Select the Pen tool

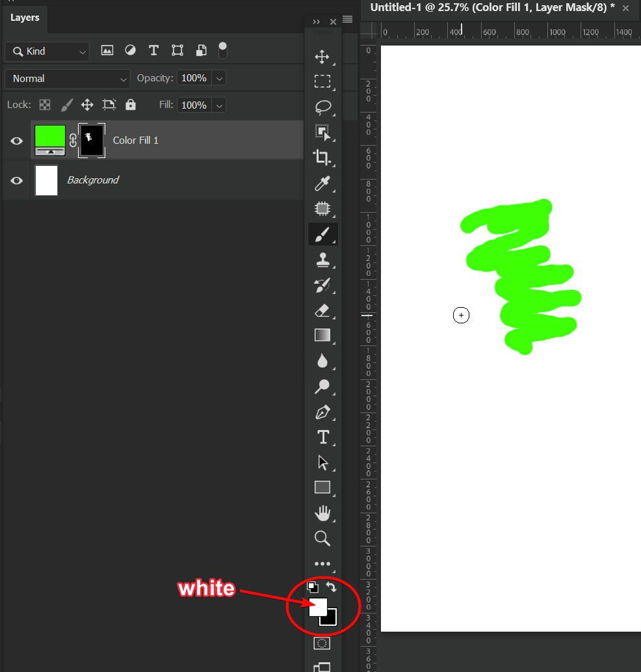tap(323, 412)
